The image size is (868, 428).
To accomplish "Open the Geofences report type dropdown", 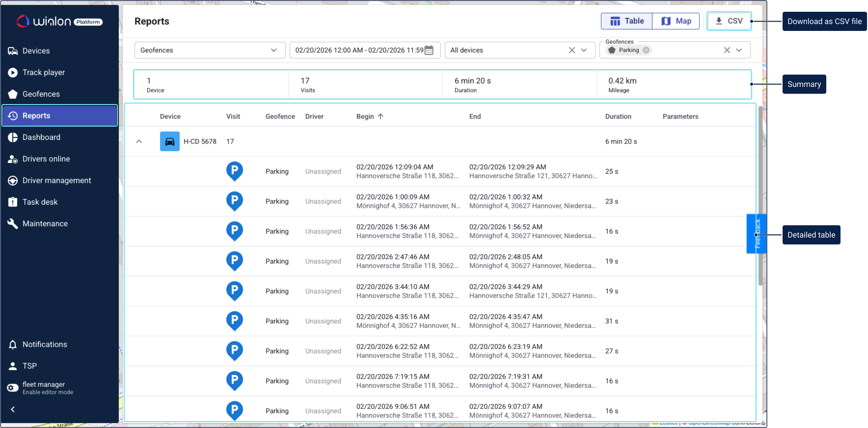I will (210, 50).
